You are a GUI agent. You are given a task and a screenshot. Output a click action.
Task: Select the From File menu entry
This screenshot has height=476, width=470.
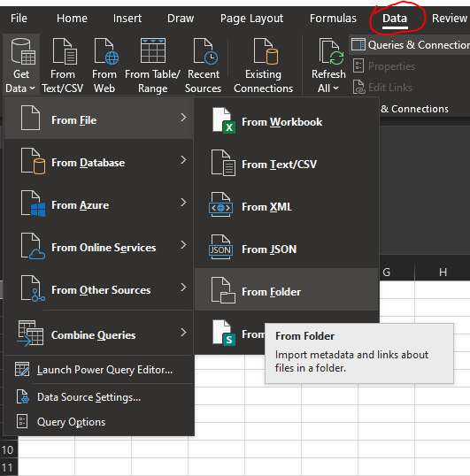coord(99,118)
